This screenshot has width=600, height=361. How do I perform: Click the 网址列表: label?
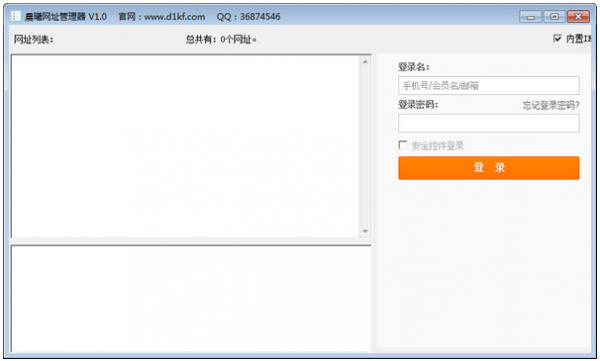[x=34, y=39]
